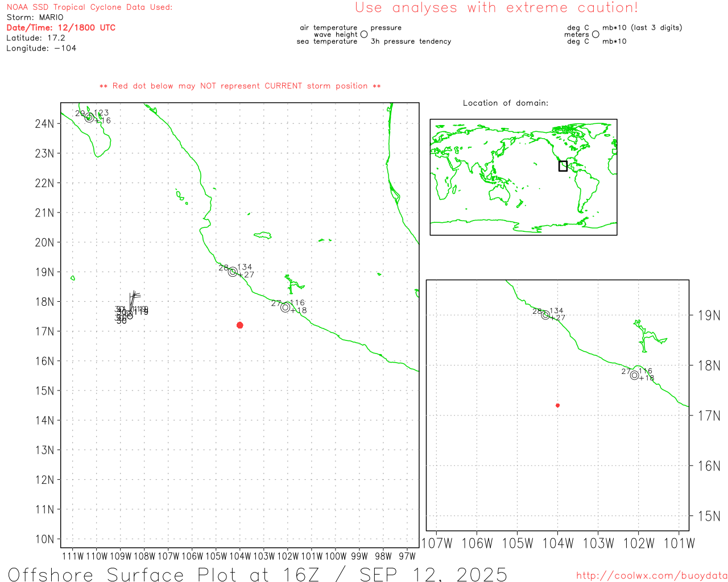728x582 pixels.
Task: Click the red storm dot on the zoomed inset map
Action: tap(557, 405)
